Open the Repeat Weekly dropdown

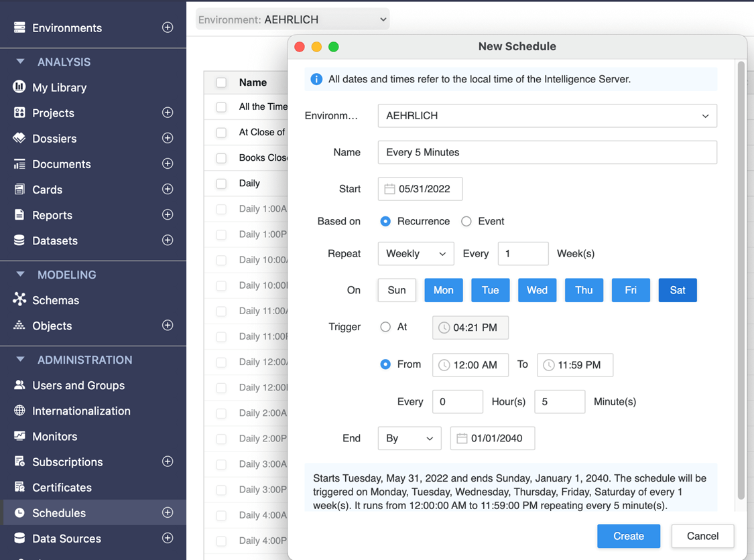click(x=416, y=254)
